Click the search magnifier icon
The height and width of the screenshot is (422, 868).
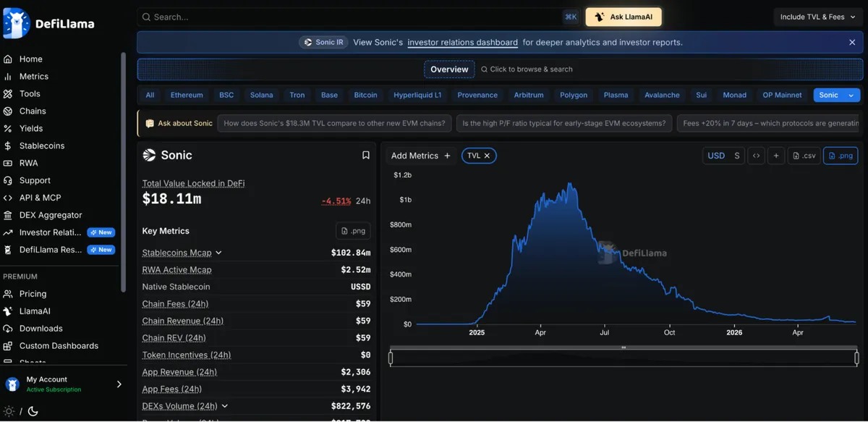tap(146, 17)
